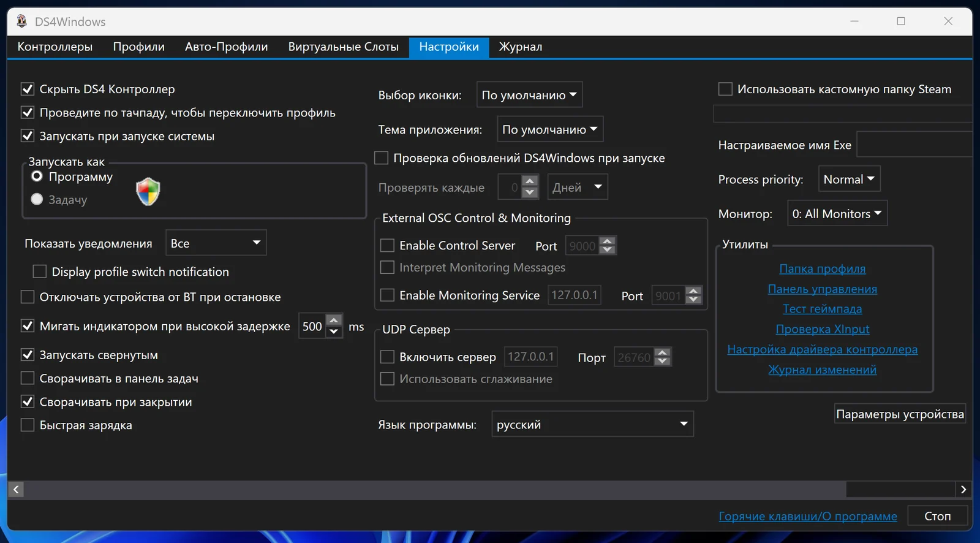
Task: Open the Process priority dropdown Normal
Action: [850, 179]
